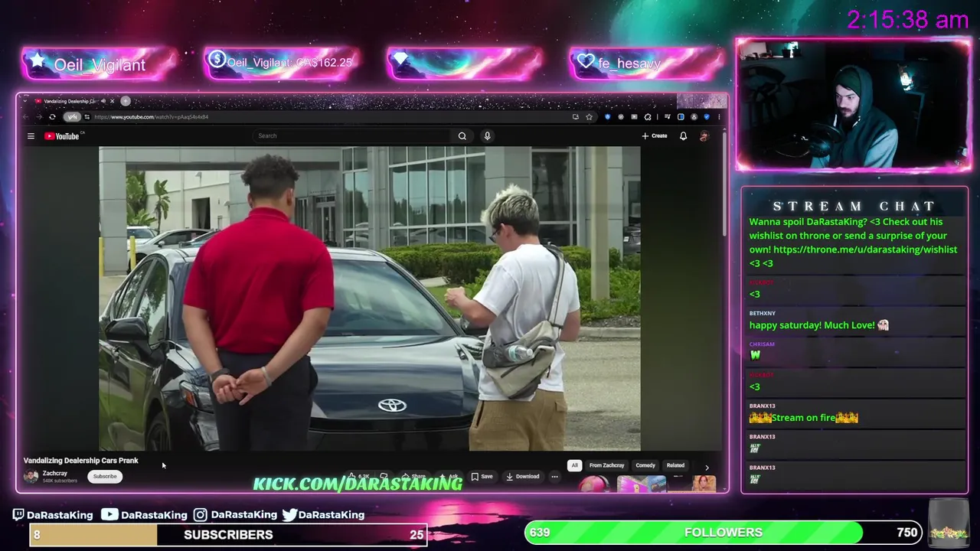This screenshot has height=551, width=980.
Task: Click the STREAM CHAT header
Action: pyautogui.click(x=854, y=206)
